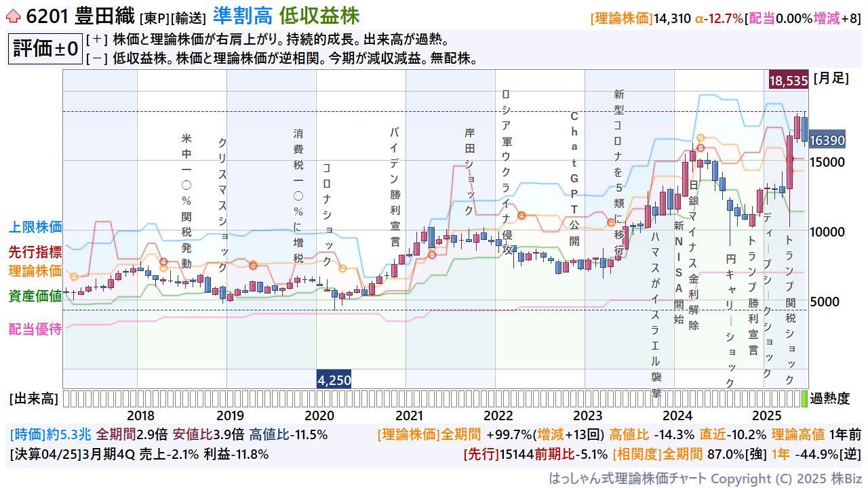Click the [出来高] volume label
868x488 pixels.
[33, 399]
